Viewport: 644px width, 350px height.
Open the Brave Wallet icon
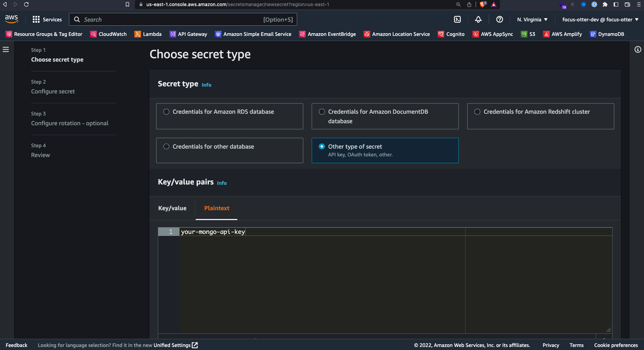[627, 4]
